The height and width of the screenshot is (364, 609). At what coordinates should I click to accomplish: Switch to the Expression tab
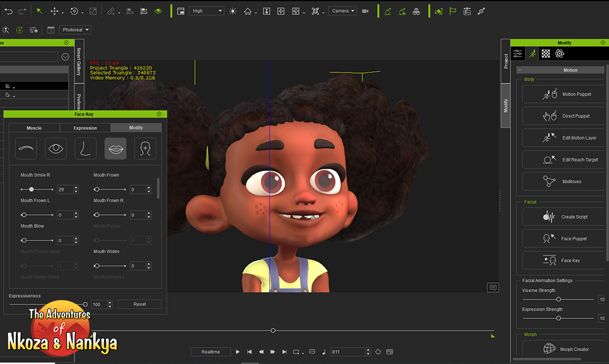(x=85, y=128)
